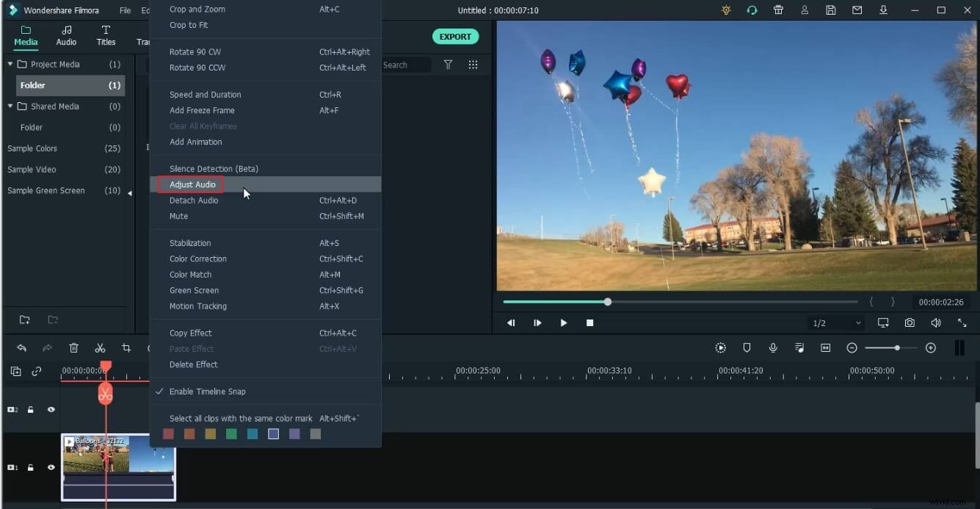Switch to the Audio tab
The width and height of the screenshot is (980, 509).
[x=66, y=35]
